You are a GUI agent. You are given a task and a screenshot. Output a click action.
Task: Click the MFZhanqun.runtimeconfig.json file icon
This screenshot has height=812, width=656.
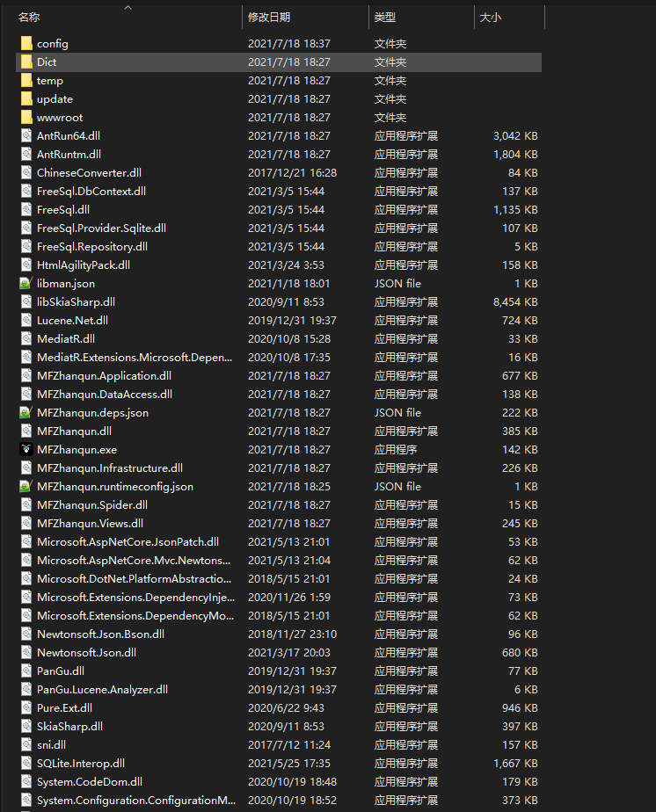[x=26, y=486]
